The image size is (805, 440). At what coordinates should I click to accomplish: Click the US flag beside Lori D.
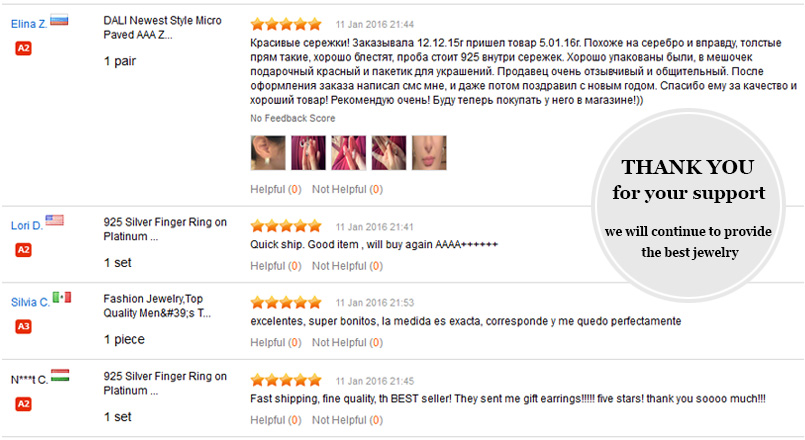54,220
